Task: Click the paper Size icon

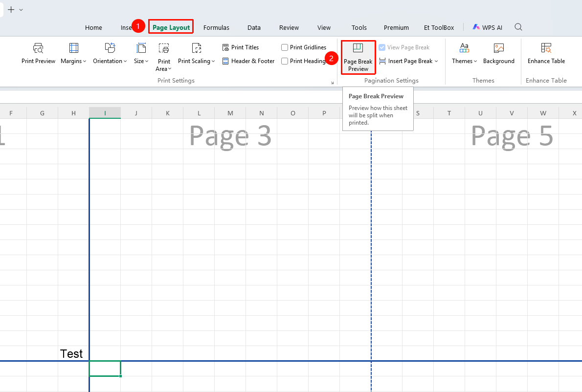Action: click(x=141, y=48)
